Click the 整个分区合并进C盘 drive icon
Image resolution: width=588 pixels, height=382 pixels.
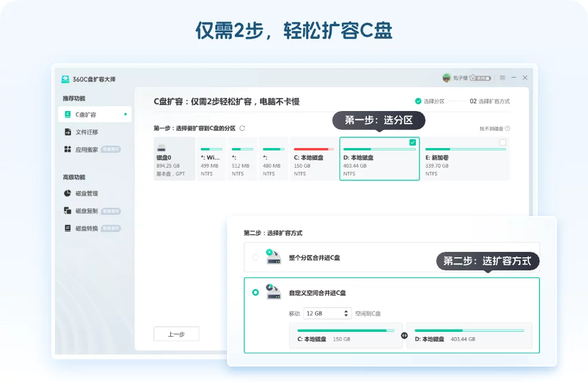click(273, 257)
